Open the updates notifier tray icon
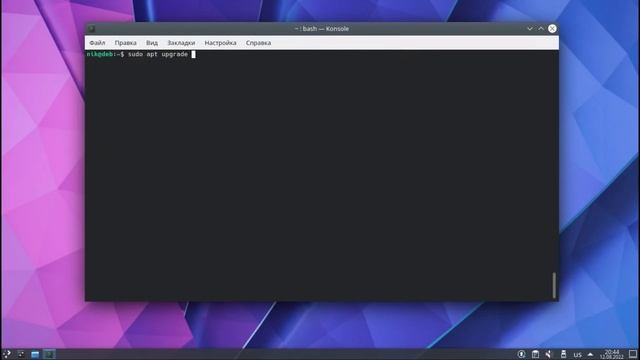 (521, 354)
